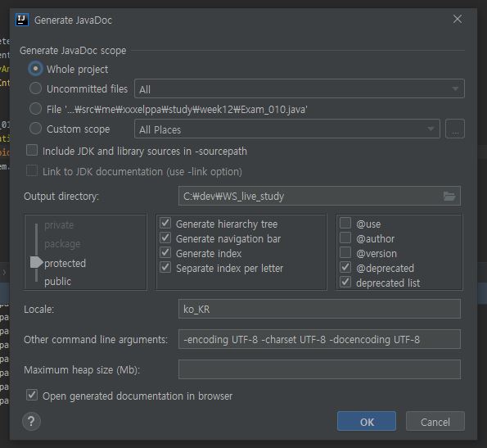Uncheck Generate hierarchy tree
This screenshot has height=448, width=487.
[165, 223]
